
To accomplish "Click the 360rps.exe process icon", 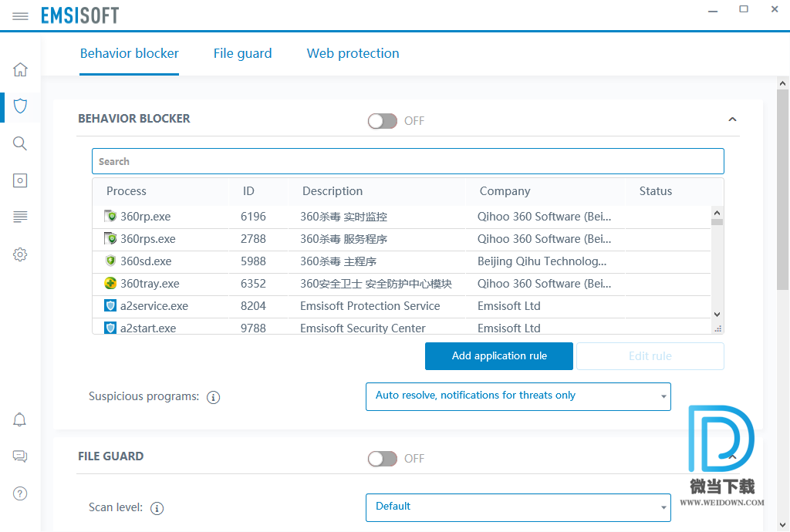I will click(110, 238).
